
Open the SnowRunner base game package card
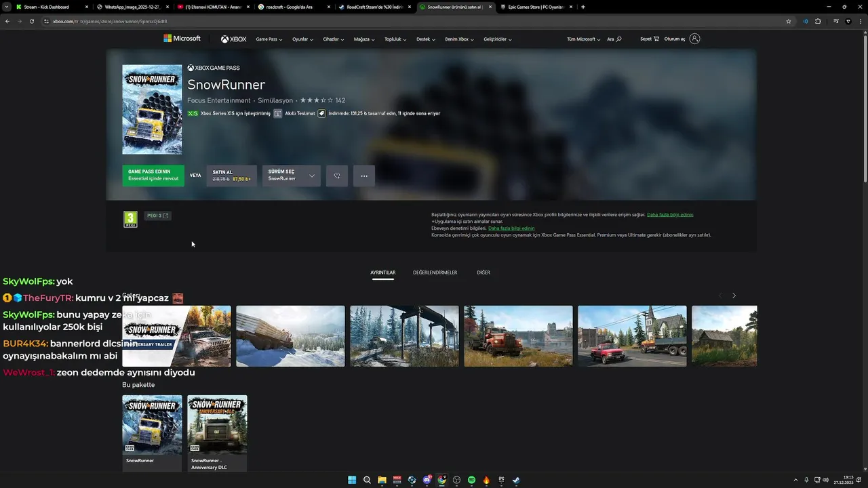pos(152,433)
